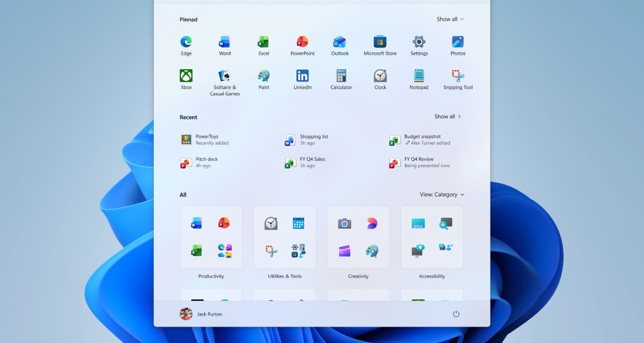Open Microsoft Store from Pinned

[380, 46]
